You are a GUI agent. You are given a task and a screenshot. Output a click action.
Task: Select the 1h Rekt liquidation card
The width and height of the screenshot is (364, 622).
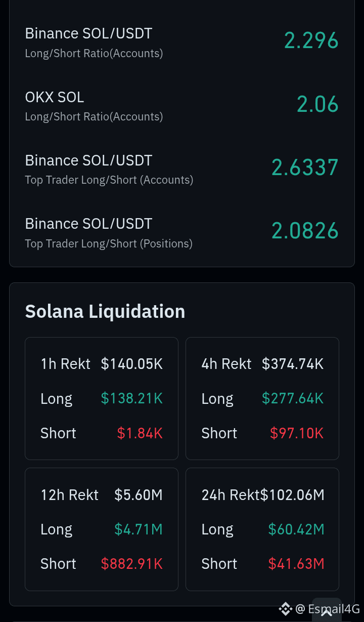(x=102, y=398)
